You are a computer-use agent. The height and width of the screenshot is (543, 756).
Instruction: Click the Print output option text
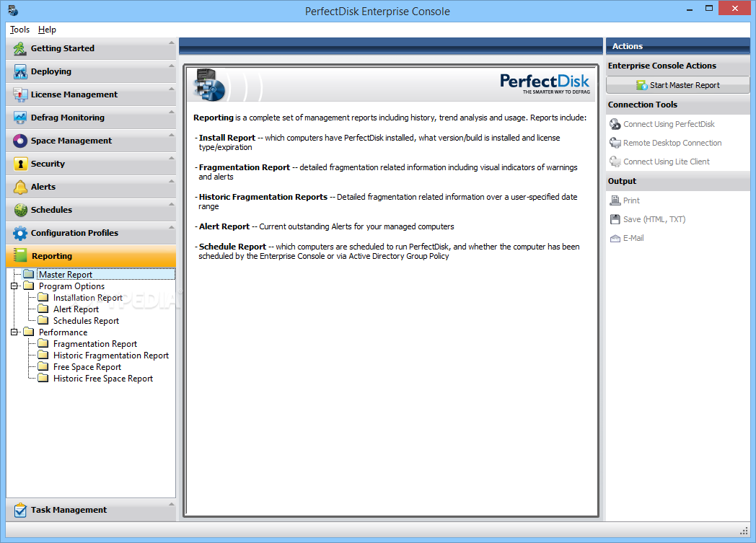[631, 200]
